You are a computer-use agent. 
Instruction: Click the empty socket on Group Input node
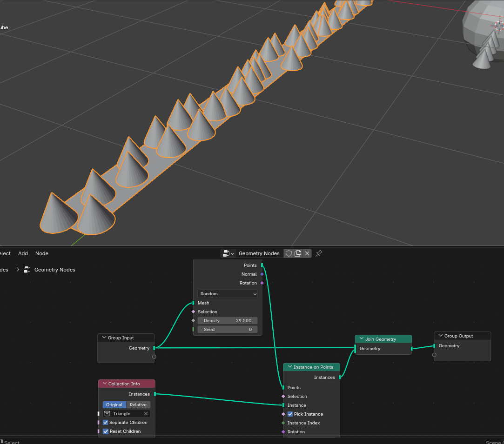155,357
